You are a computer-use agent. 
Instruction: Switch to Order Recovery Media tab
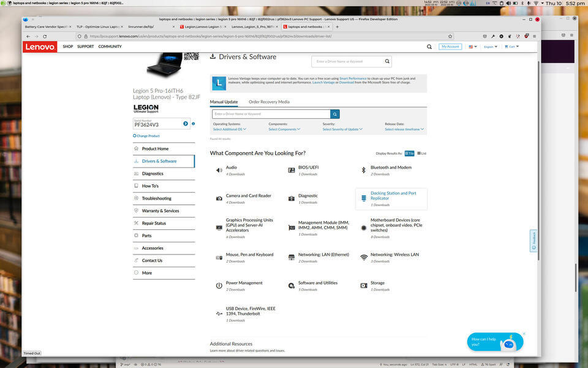[269, 102]
